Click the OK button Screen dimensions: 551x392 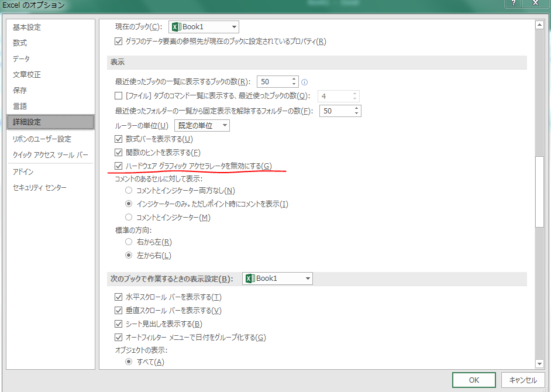click(x=474, y=380)
